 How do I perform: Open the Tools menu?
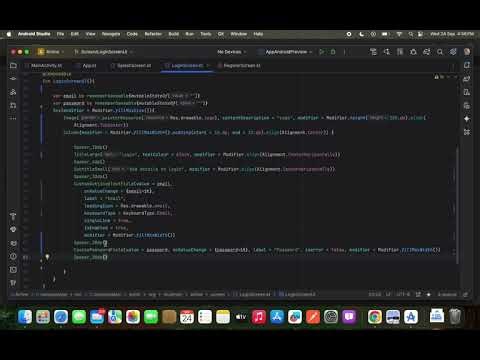pos(206,34)
